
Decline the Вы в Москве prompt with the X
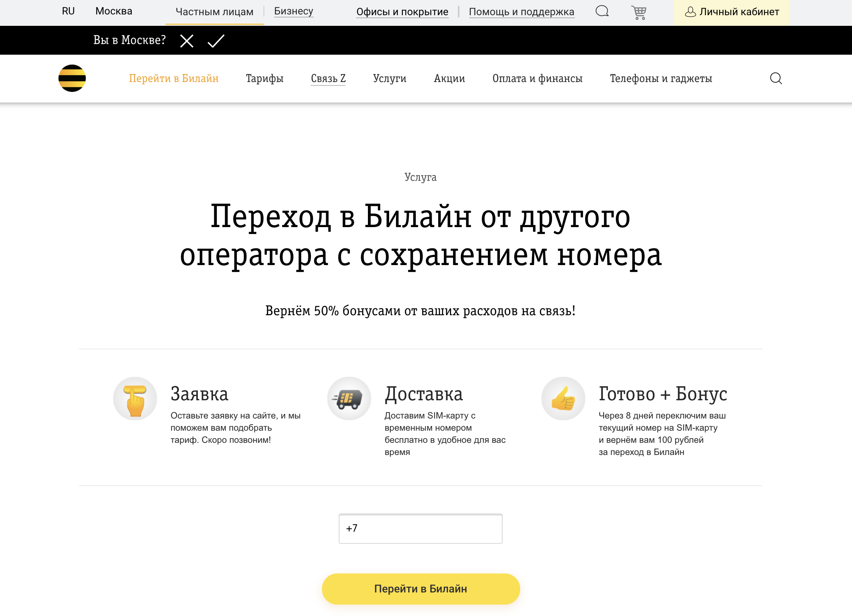click(x=186, y=40)
